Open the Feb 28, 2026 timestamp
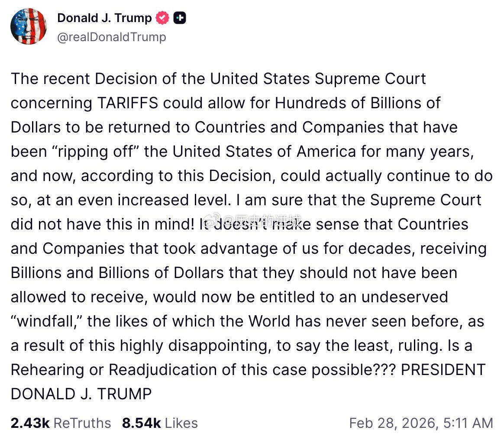 tap(421, 423)
